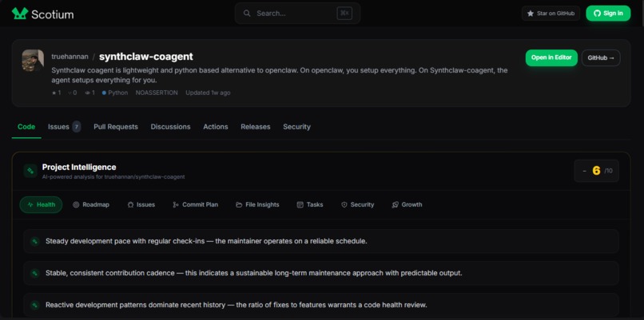644x320 pixels.
Task: Select the Commit Plan pill
Action: click(196, 205)
